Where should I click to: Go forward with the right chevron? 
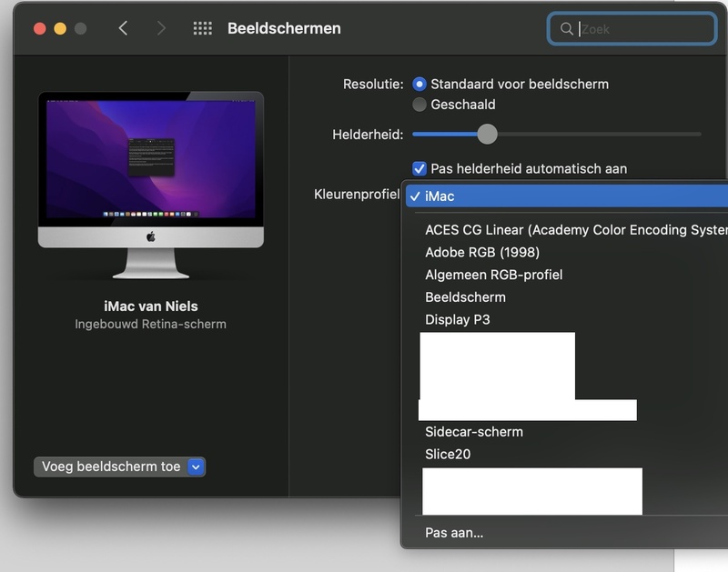tap(161, 28)
